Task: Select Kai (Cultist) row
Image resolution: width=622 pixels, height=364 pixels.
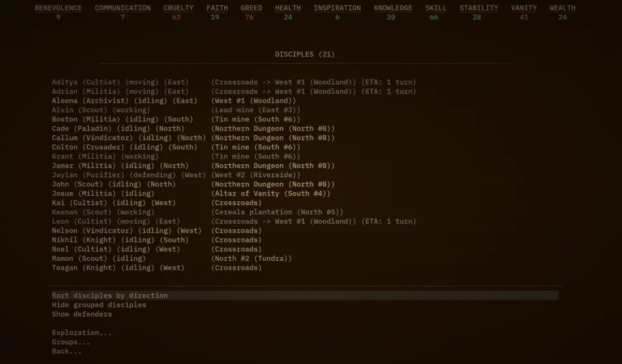Action: pyautogui.click(x=157, y=203)
